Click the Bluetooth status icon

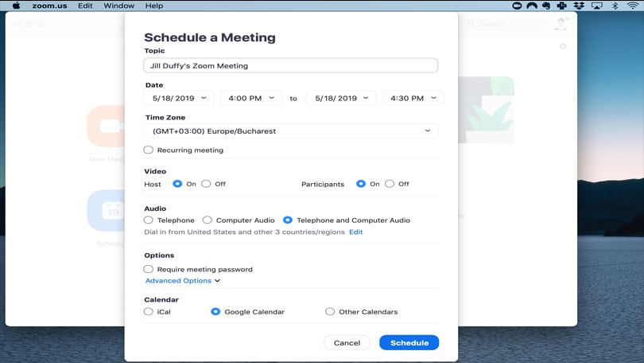coord(615,6)
